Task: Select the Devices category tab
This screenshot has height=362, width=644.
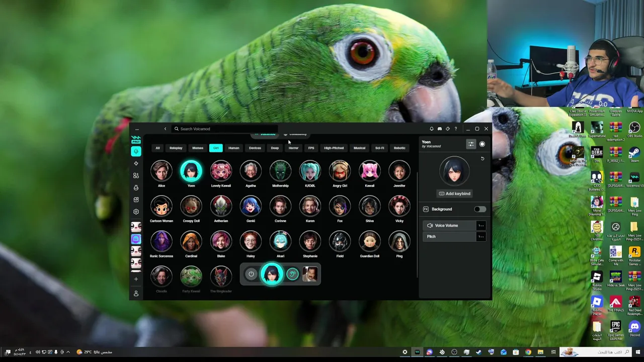Action: coord(255,148)
